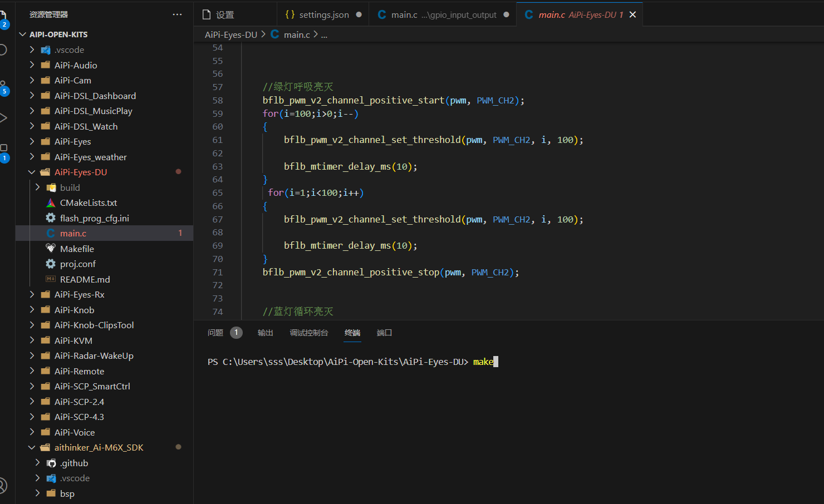
Task: Close the main.c AiPi-Eyes-DU tab
Action: click(632, 14)
